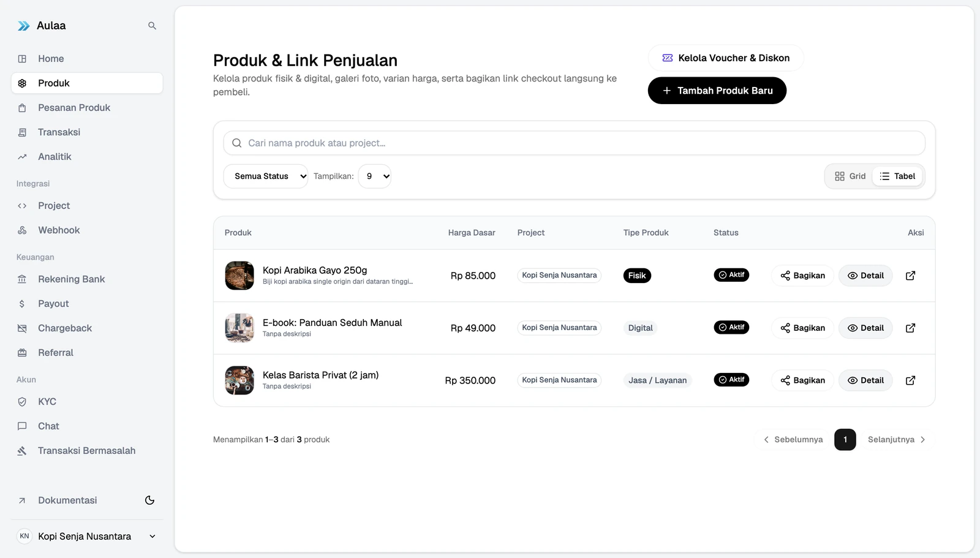Click the E-book Panduan Seduh thumbnail
This screenshot has width=980, height=558.
pyautogui.click(x=239, y=328)
